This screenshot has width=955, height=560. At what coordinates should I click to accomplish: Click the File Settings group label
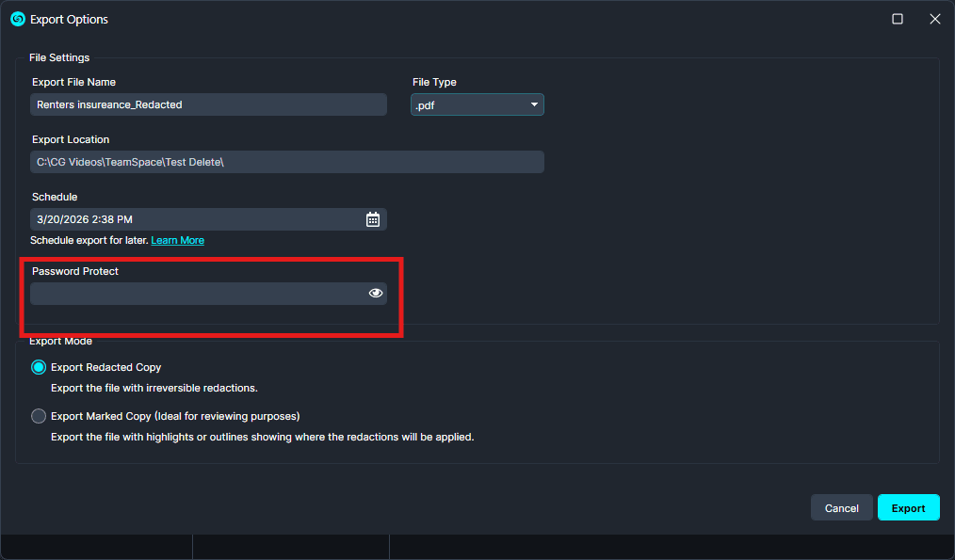[x=59, y=58]
